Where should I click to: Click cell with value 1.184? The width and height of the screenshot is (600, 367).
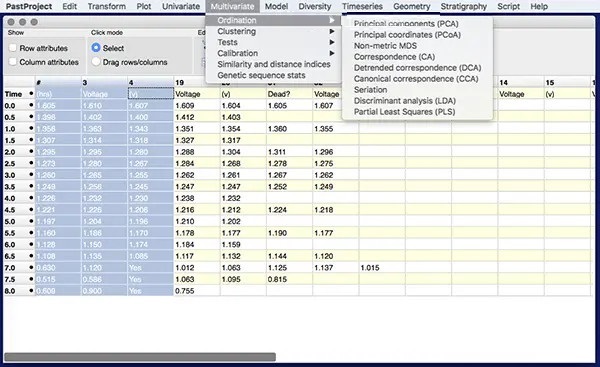197,245
